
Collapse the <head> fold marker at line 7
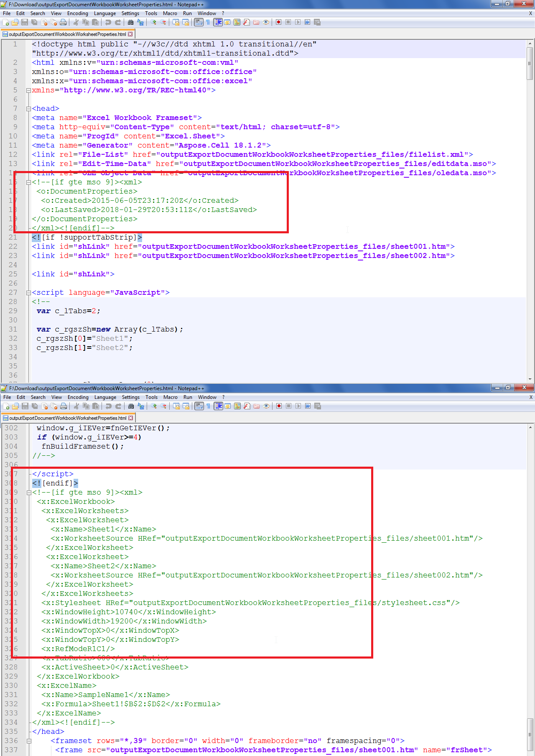[x=28, y=109]
